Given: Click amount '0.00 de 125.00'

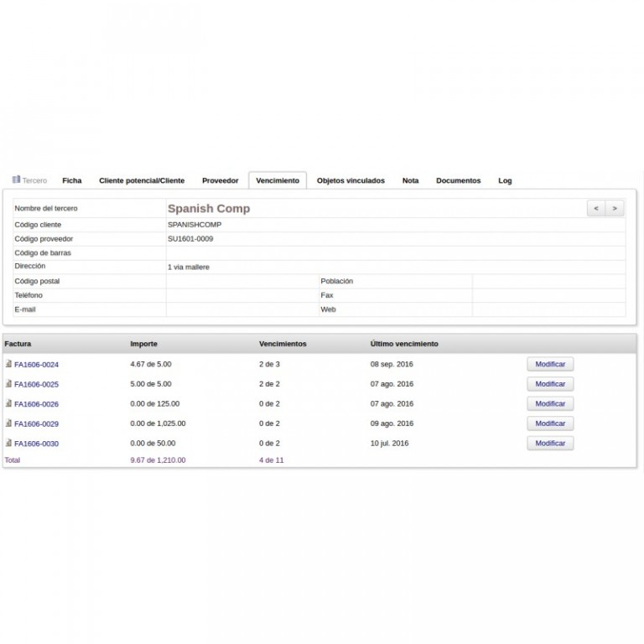Looking at the screenshot, I should point(155,403).
